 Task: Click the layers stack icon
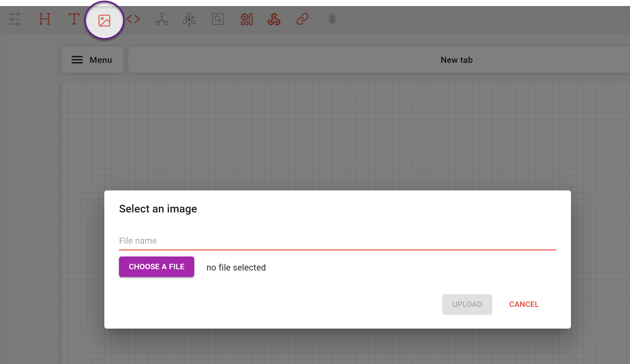pyautogui.click(x=331, y=19)
